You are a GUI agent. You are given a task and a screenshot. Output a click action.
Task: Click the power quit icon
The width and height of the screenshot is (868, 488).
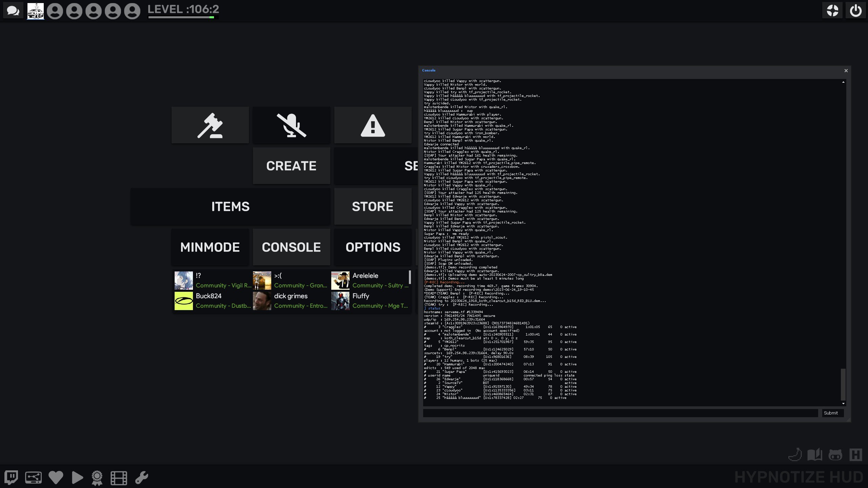pos(855,11)
